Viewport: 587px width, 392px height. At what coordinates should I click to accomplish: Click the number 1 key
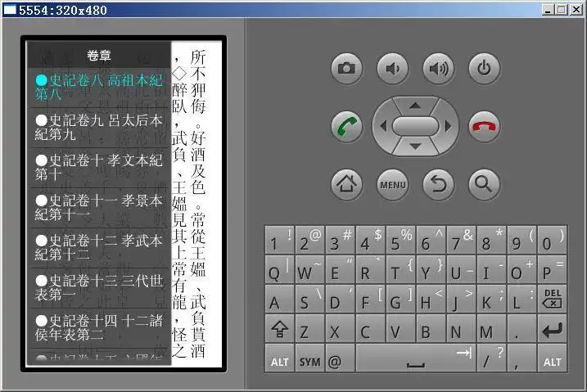point(280,240)
